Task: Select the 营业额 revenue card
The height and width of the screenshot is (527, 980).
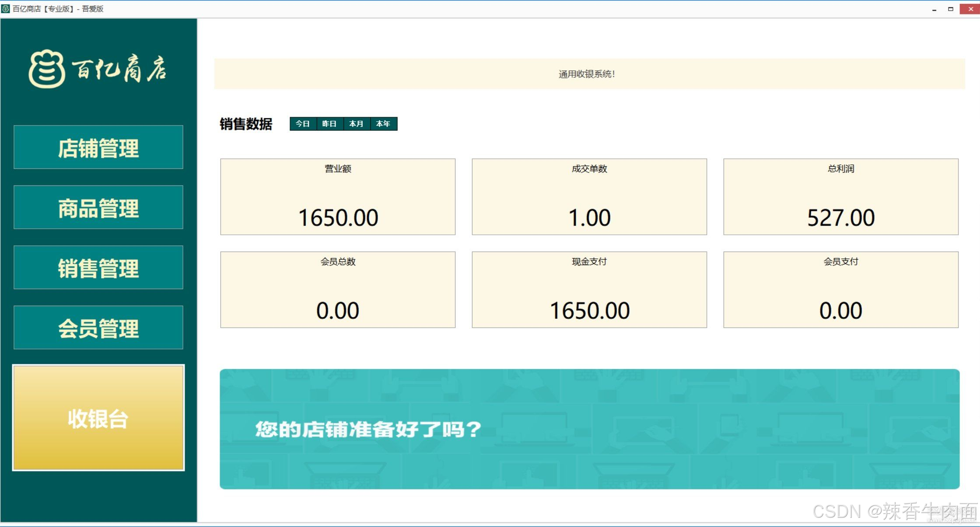Action: [338, 197]
